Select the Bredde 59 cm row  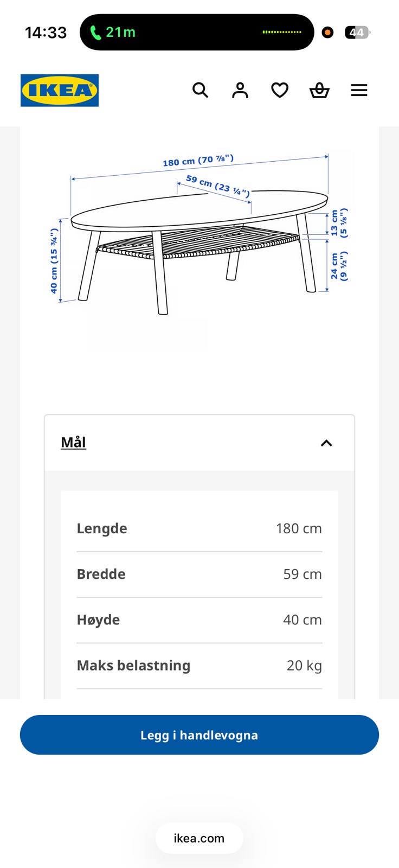tap(200, 574)
